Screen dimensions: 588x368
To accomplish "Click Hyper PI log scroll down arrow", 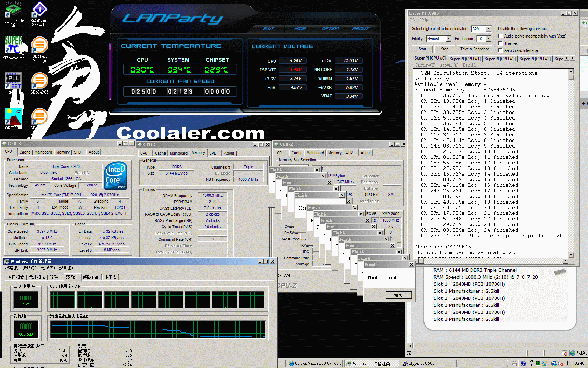I will (571, 255).
